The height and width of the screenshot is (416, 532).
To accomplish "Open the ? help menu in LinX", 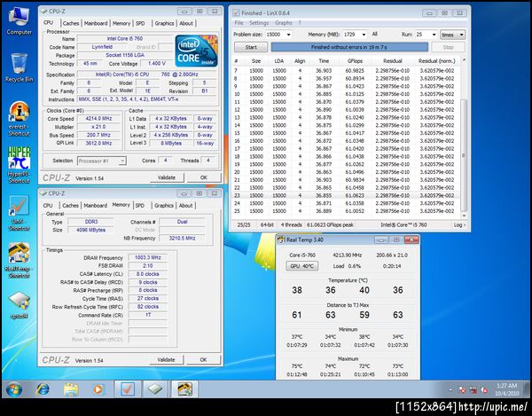I will [300, 23].
